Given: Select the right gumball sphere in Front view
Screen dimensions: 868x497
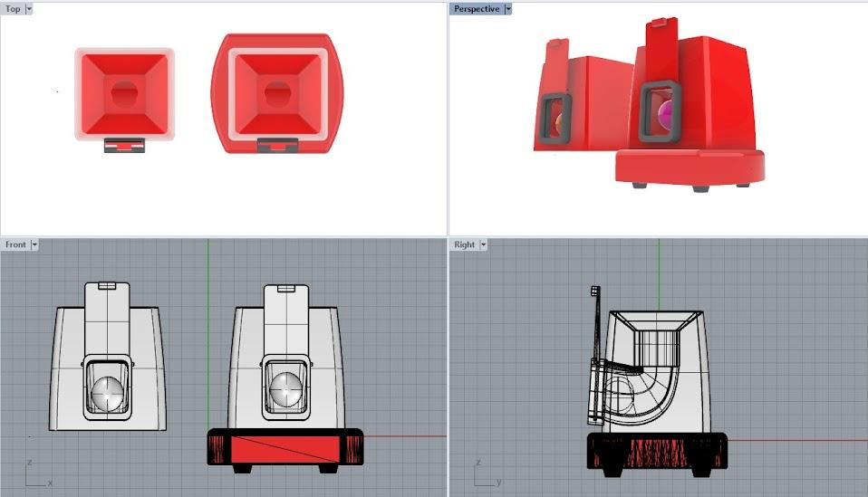Looking at the screenshot, I should pos(286,389).
